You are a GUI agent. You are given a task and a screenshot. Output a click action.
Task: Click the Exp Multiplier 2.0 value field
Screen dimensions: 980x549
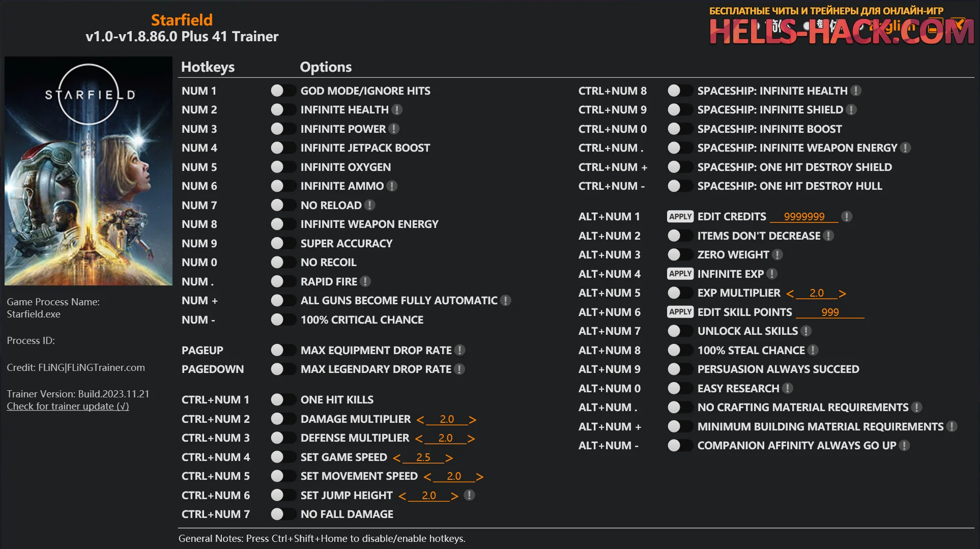coord(817,293)
